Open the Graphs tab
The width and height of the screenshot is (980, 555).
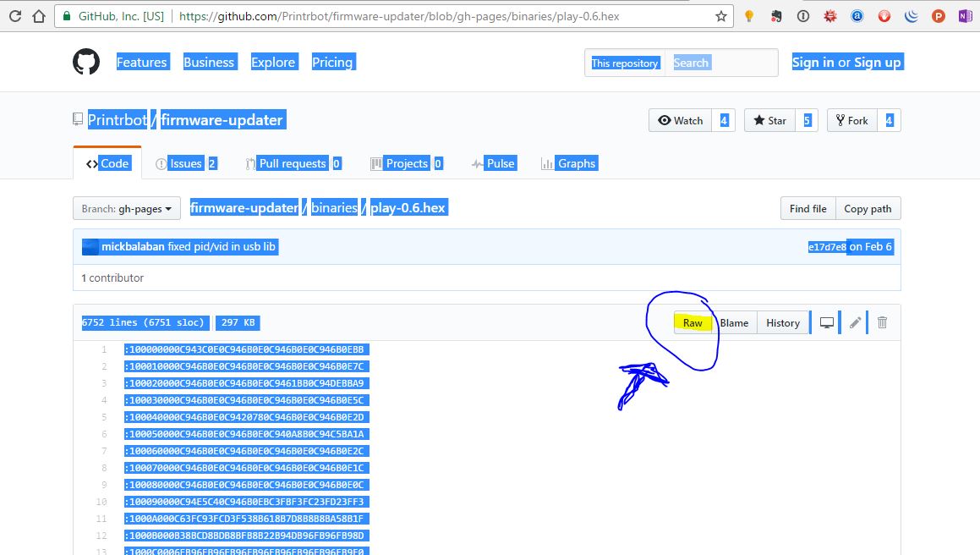tap(569, 163)
